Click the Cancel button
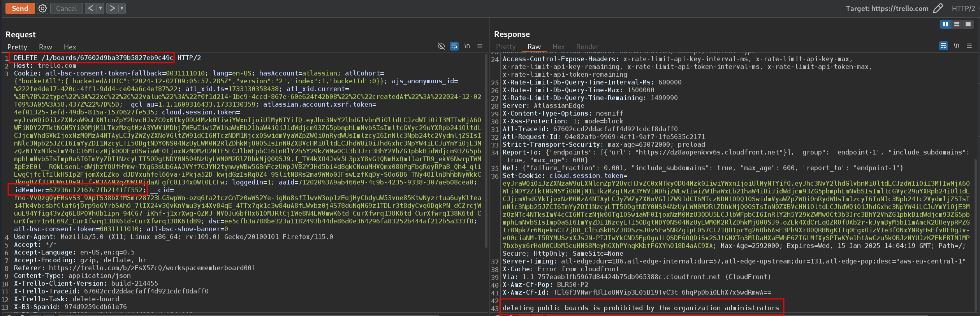 click(67, 8)
